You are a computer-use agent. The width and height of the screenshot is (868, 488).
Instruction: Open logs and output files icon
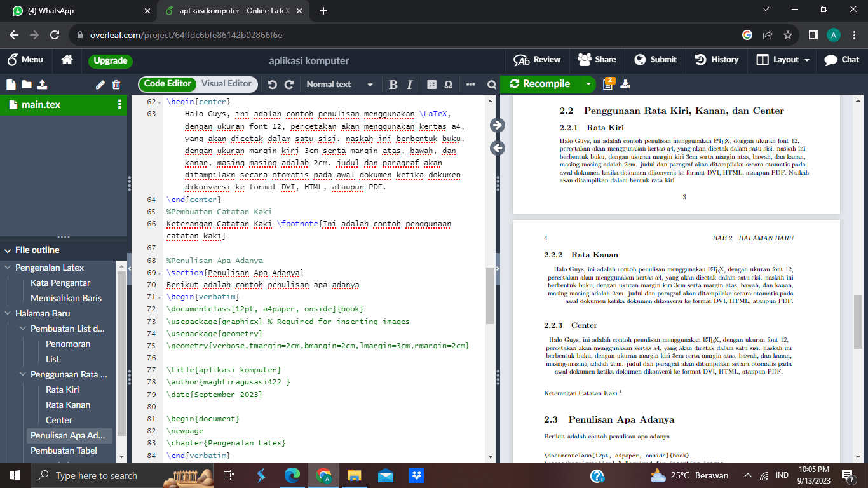608,84
